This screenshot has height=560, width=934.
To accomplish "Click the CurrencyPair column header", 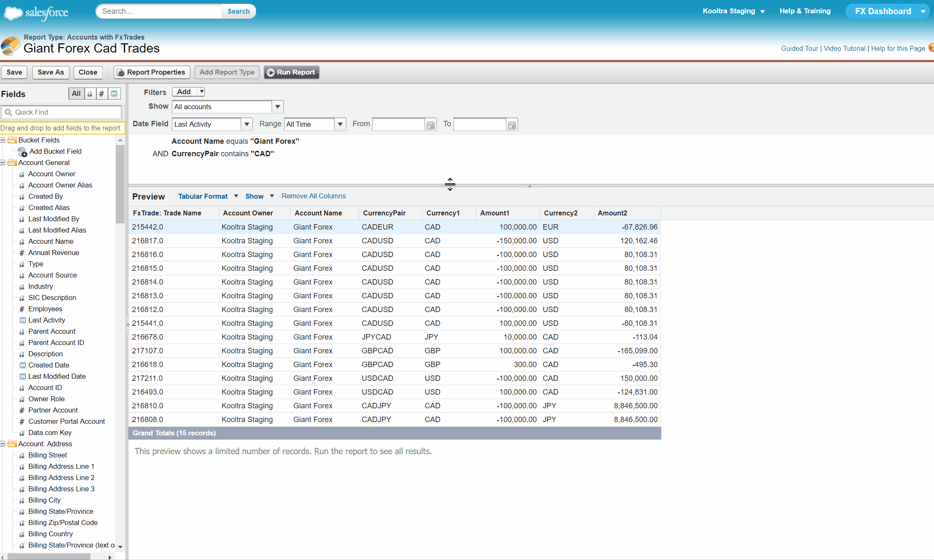I will point(391,213).
